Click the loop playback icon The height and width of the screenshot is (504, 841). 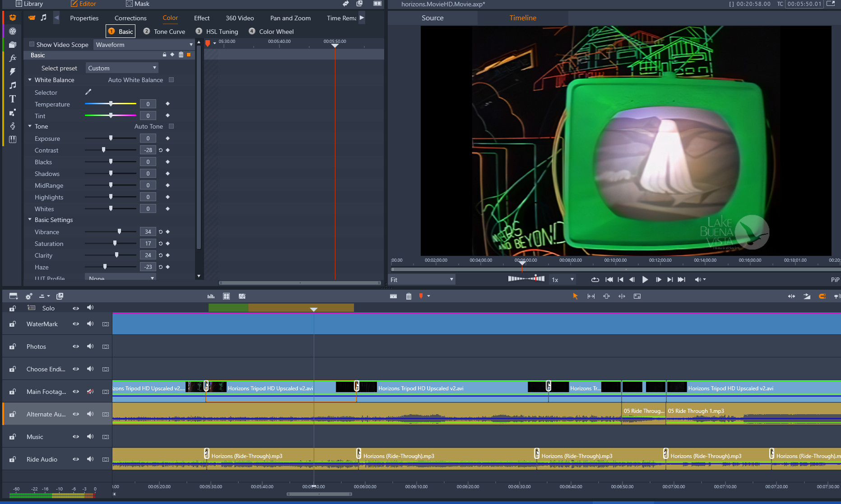click(595, 280)
